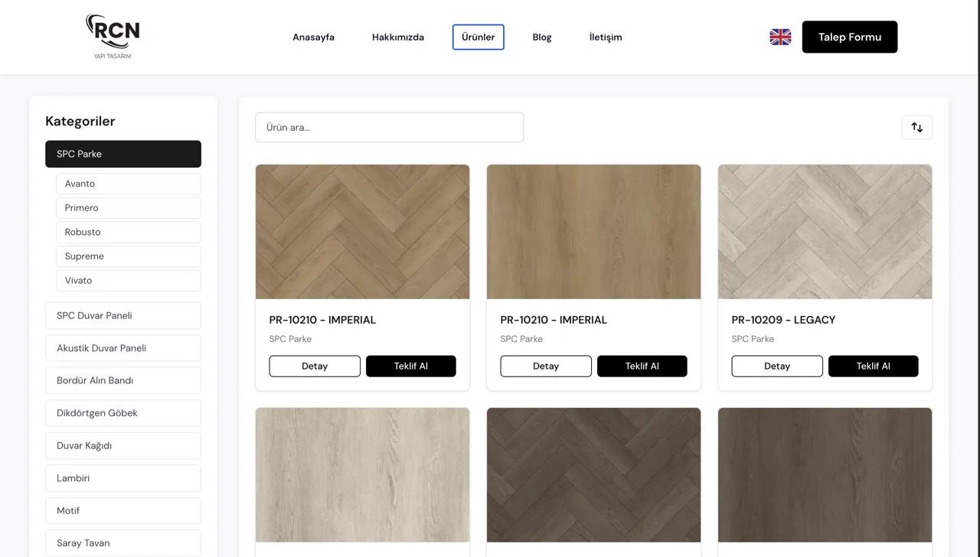Show the Duvar Kağıdı category
Image resolution: width=980 pixels, height=557 pixels.
coord(123,445)
